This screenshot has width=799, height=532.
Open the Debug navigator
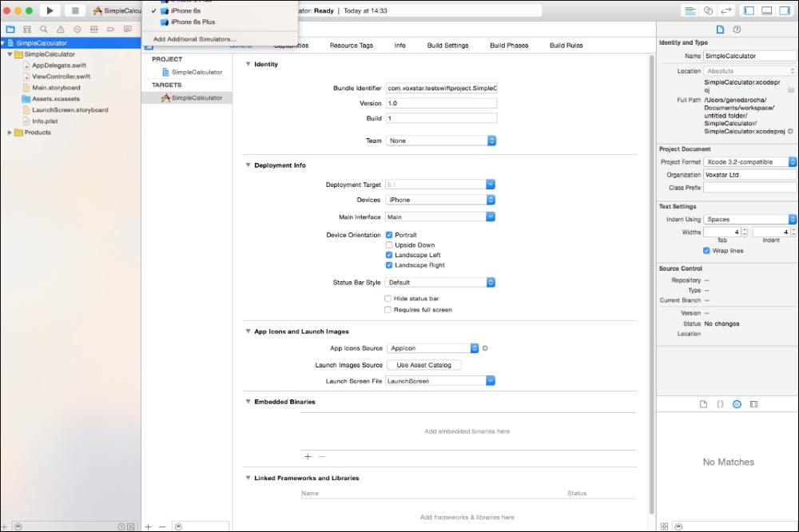[x=93, y=29]
